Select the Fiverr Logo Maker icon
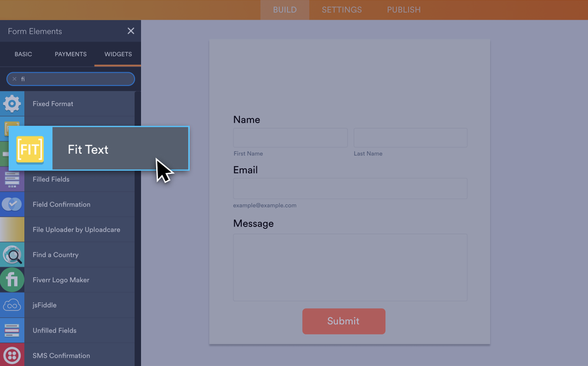The image size is (588, 366). 12,280
